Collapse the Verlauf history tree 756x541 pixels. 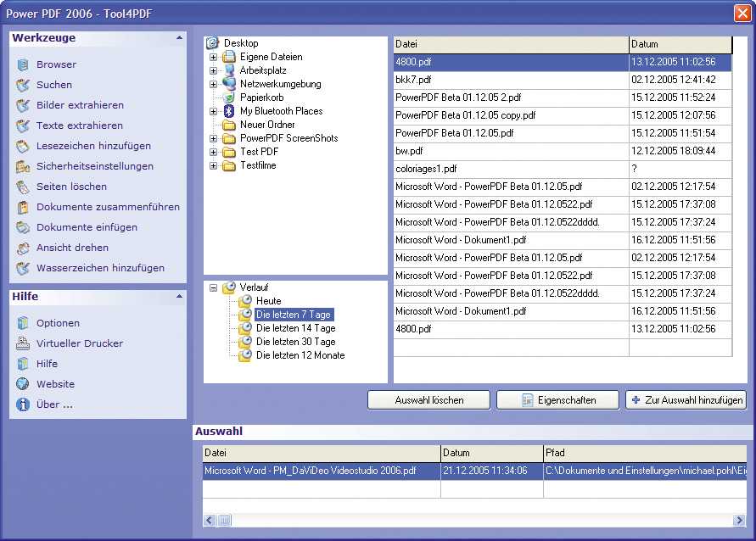click(214, 287)
